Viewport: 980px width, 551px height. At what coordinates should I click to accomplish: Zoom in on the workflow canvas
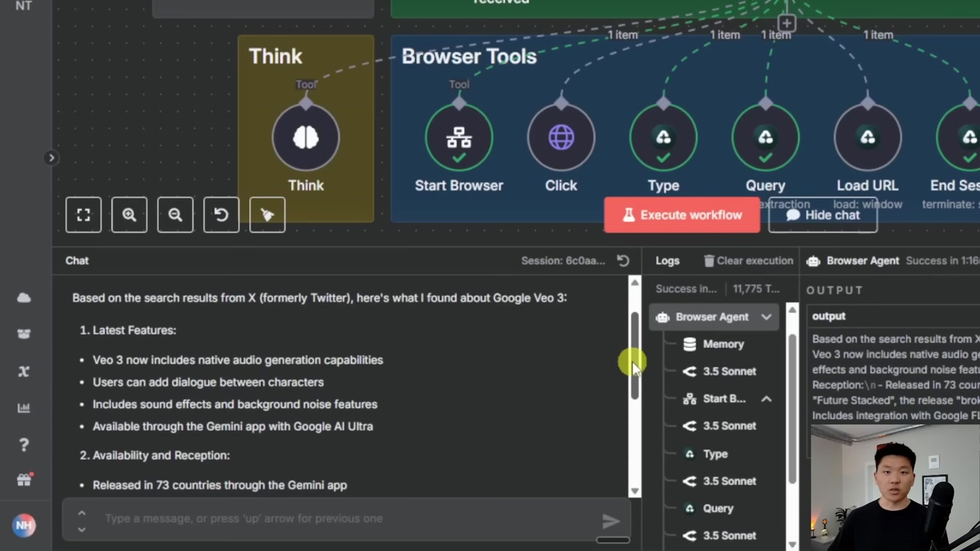pyautogui.click(x=129, y=215)
